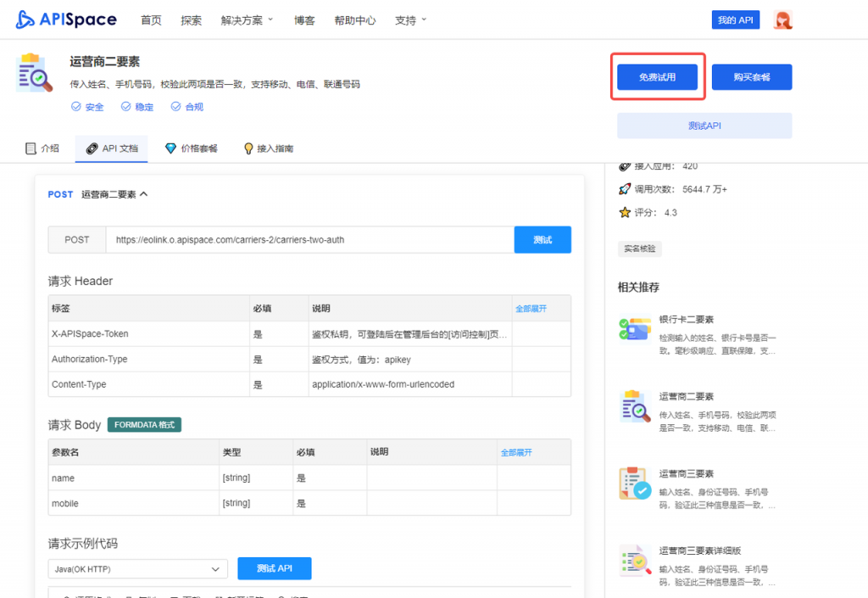Click the 购买套餐 button
Screen dimensions: 868x598
(x=752, y=77)
